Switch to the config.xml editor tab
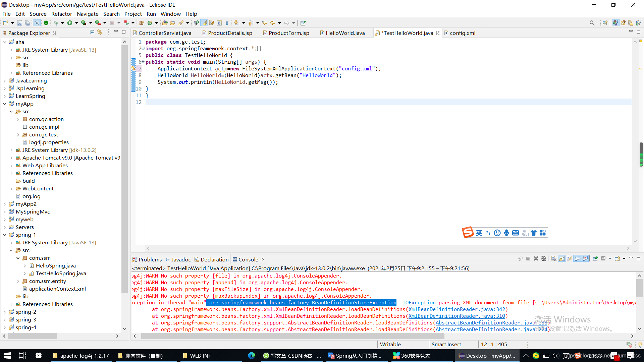Screen dimensions: 644x362 click(x=462, y=33)
